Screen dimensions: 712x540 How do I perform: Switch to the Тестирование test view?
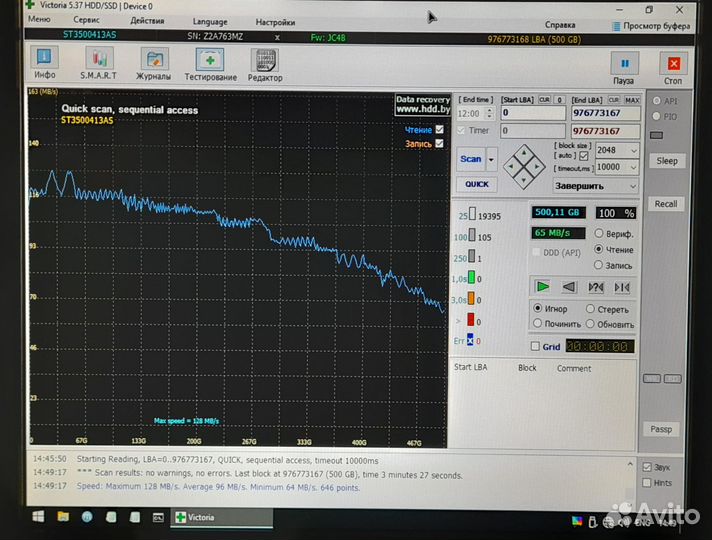[210, 64]
